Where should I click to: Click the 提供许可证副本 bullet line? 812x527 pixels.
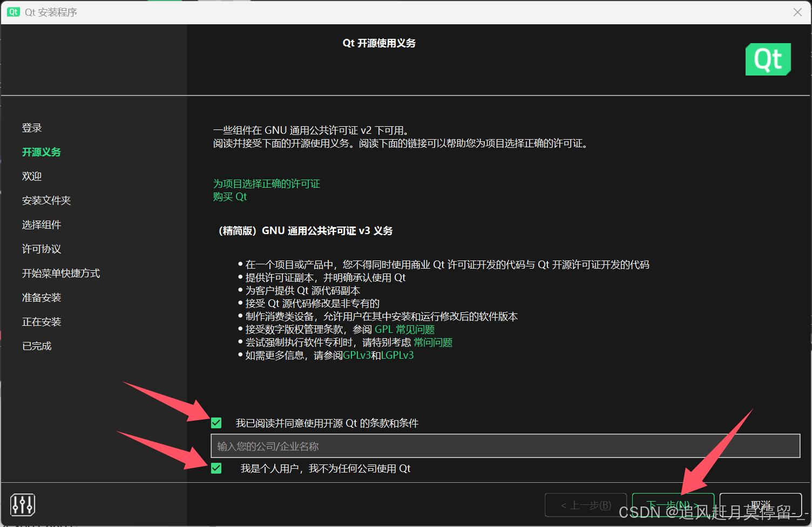tap(326, 278)
